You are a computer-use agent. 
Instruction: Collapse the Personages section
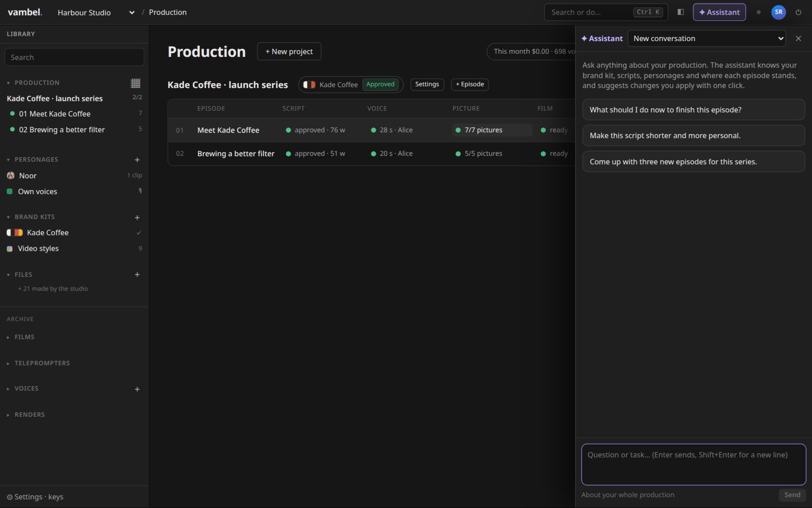[x=8, y=160]
